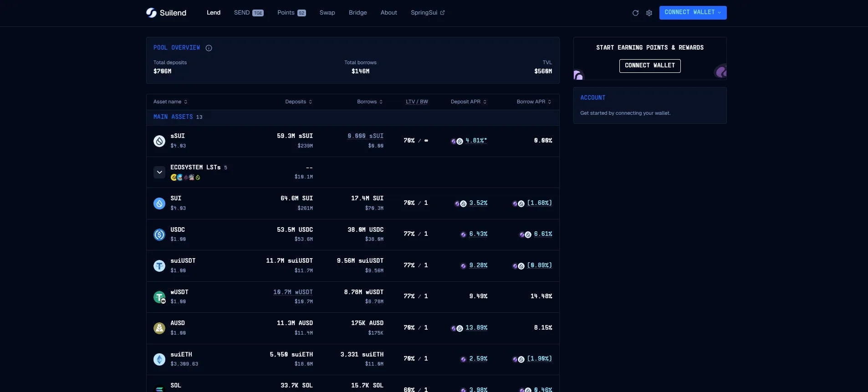Screen dimensions: 868x392
Task: Expand the Ecosystem LSTs group
Action: (159, 172)
